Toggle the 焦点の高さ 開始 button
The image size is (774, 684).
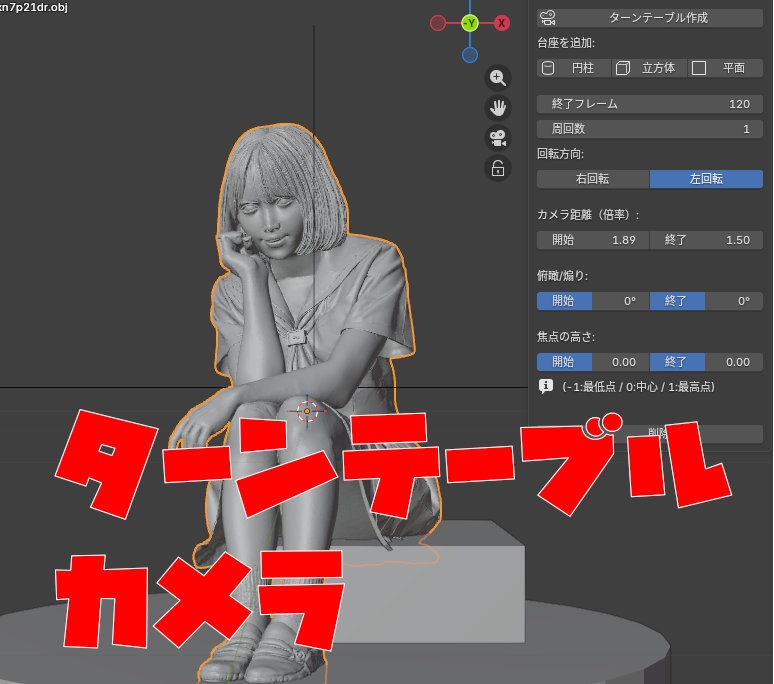tap(564, 362)
